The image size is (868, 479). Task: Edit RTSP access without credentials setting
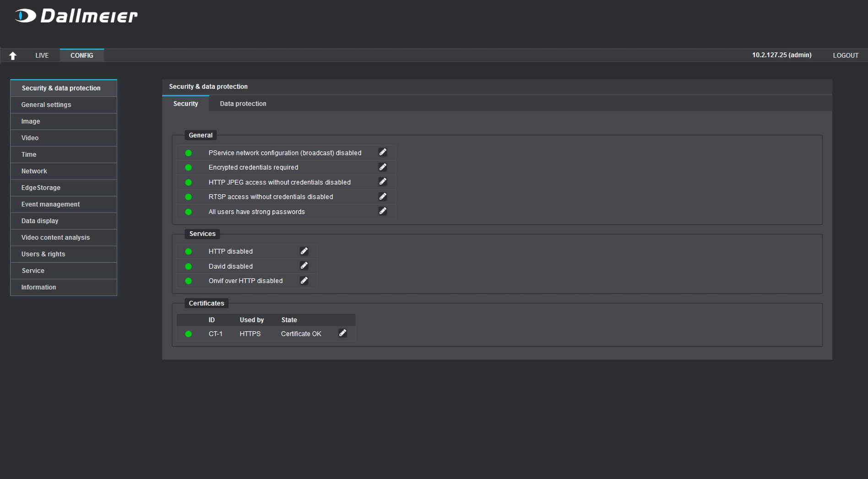[x=383, y=196]
